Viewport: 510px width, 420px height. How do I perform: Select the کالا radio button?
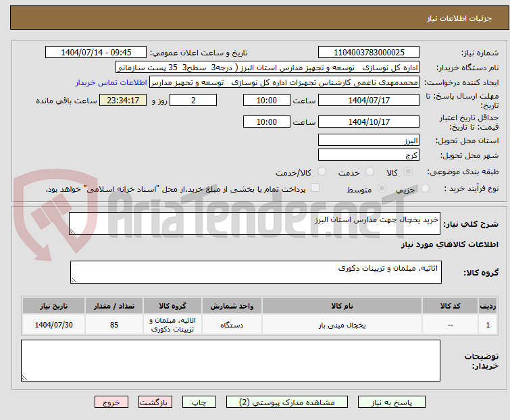click(408, 172)
